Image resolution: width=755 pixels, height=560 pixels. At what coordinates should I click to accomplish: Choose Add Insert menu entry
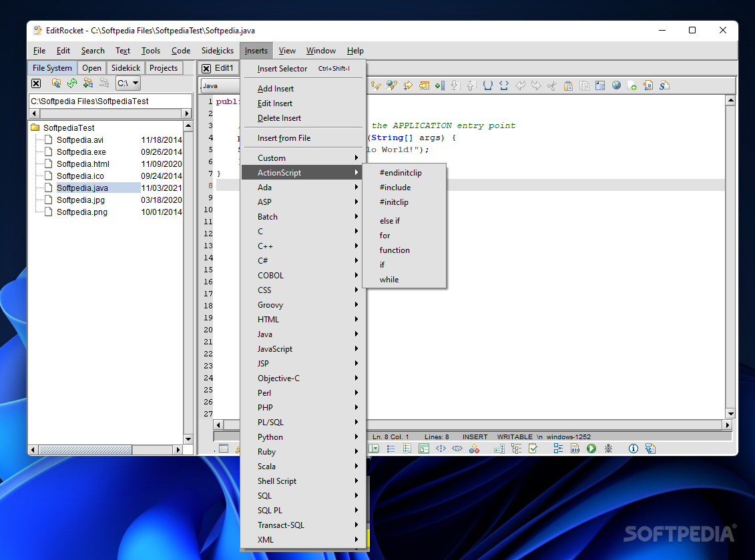303,89
